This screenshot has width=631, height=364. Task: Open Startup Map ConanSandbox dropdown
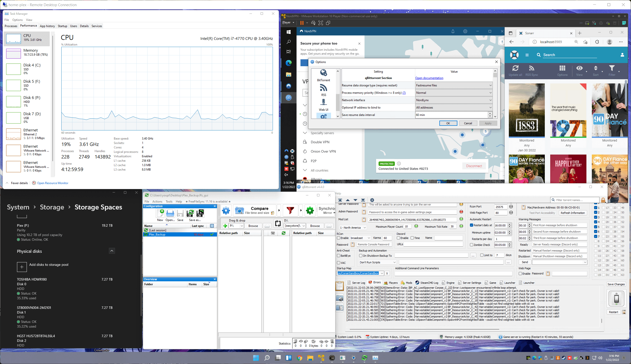click(x=360, y=273)
